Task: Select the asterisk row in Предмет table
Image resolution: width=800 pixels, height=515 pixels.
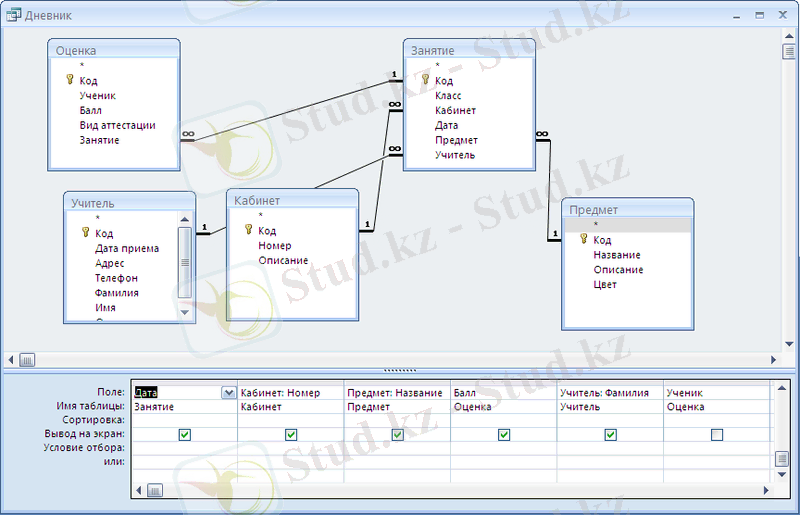Action: click(x=628, y=225)
